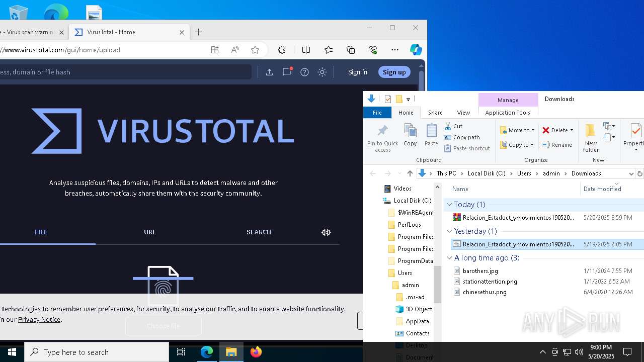Click the Copy ribbon button
Viewport: 644px width, 362px height.
point(410,136)
